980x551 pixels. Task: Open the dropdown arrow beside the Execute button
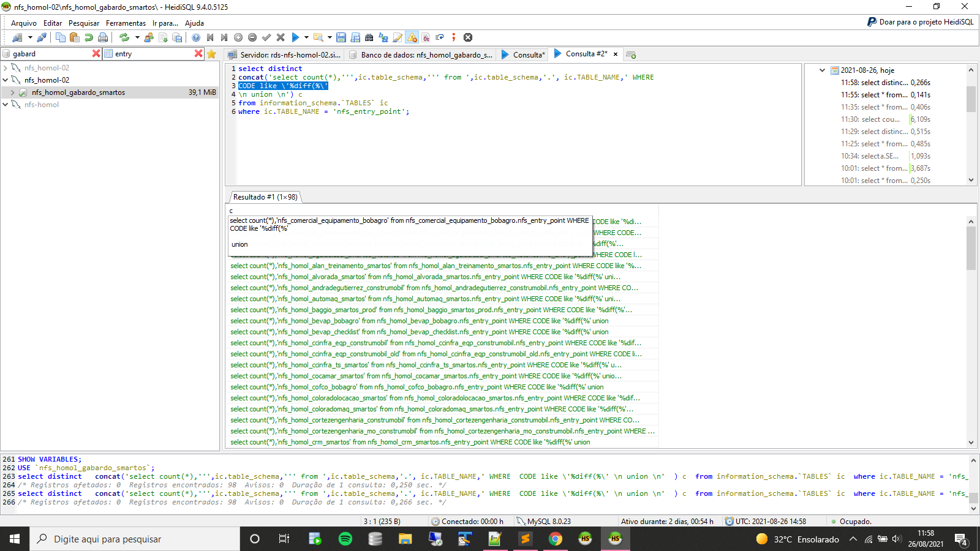point(305,38)
